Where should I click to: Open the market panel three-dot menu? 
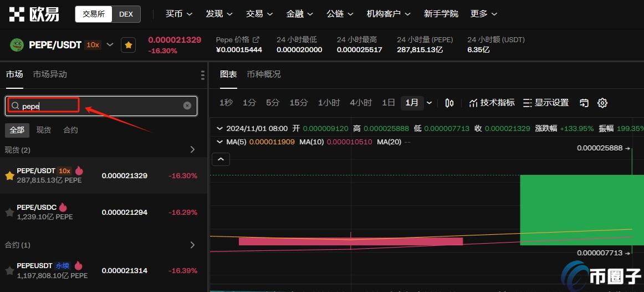[203, 75]
